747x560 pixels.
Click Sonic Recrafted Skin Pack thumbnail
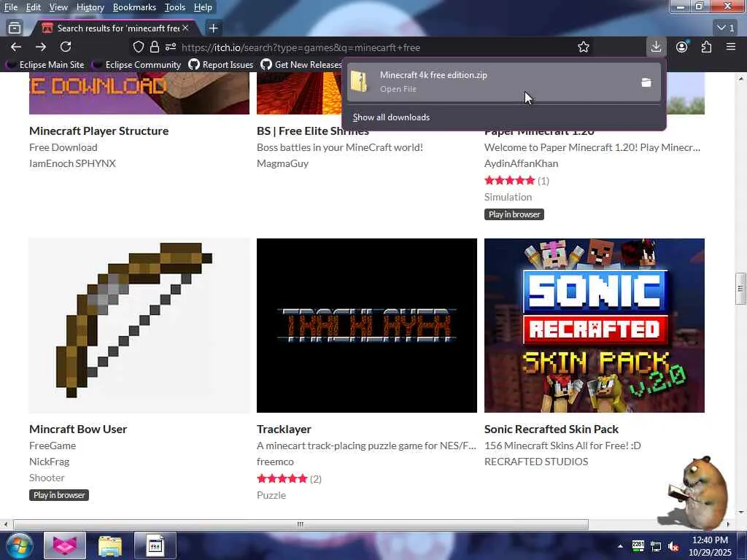pyautogui.click(x=594, y=325)
